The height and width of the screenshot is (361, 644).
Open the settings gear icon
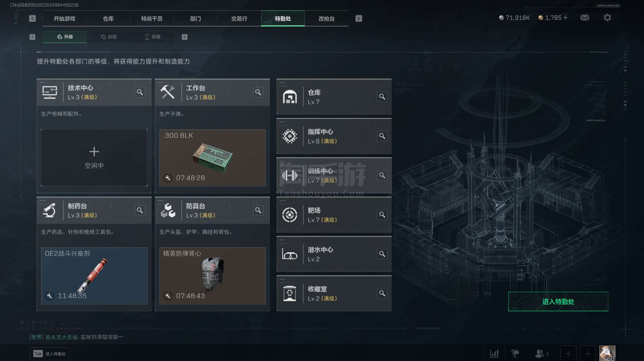click(x=607, y=17)
